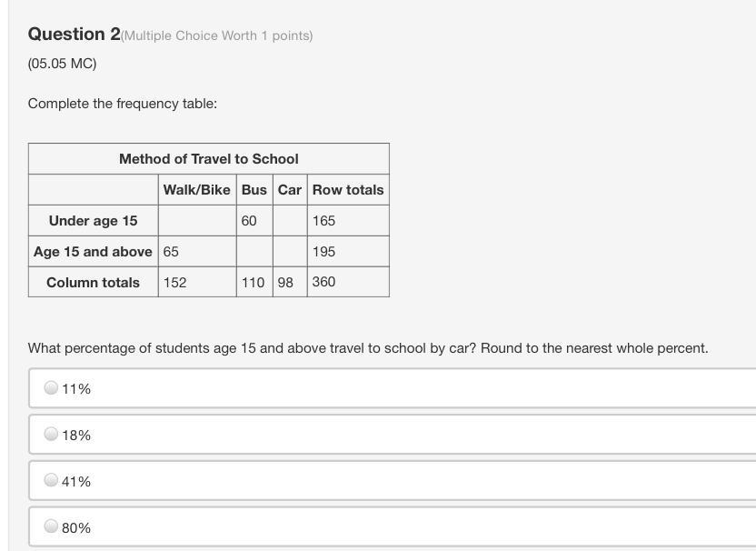756x551 pixels.
Task: Click the cell showing 360 grand total
Action: (348, 282)
